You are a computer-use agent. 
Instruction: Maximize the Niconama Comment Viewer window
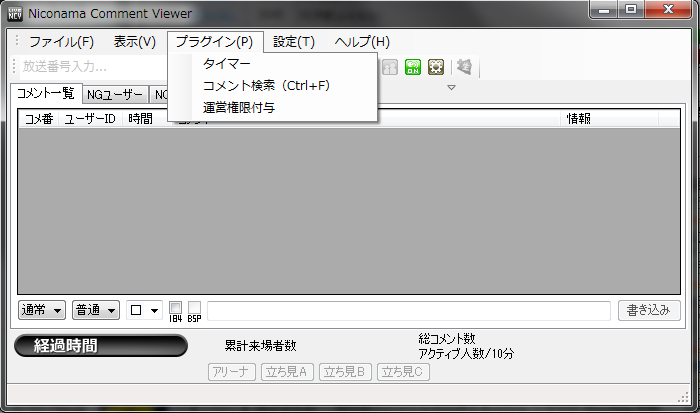coord(631,10)
